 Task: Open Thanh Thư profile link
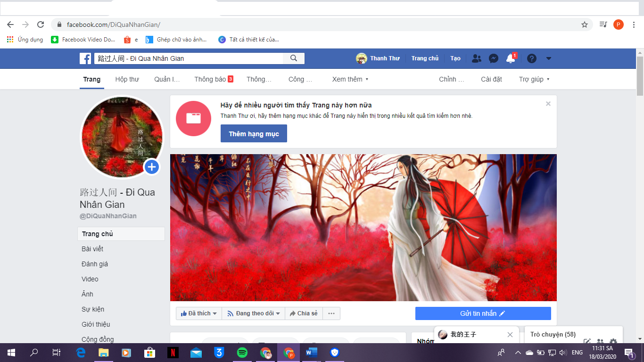378,58
